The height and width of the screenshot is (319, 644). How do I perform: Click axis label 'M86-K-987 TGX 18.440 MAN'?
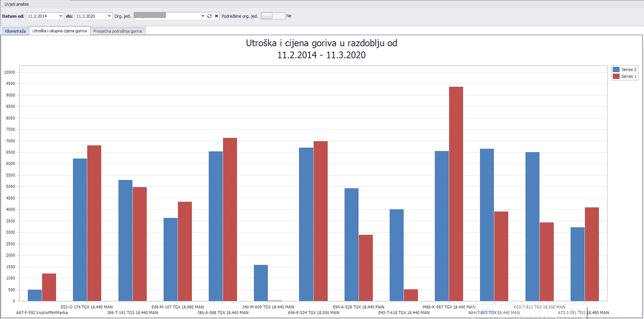449,307
